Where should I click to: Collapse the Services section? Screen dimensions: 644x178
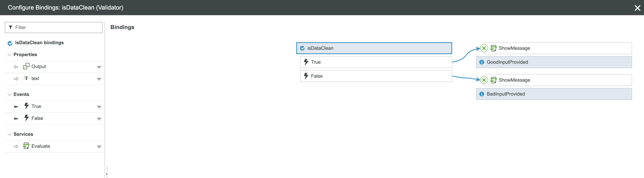[x=10, y=134]
